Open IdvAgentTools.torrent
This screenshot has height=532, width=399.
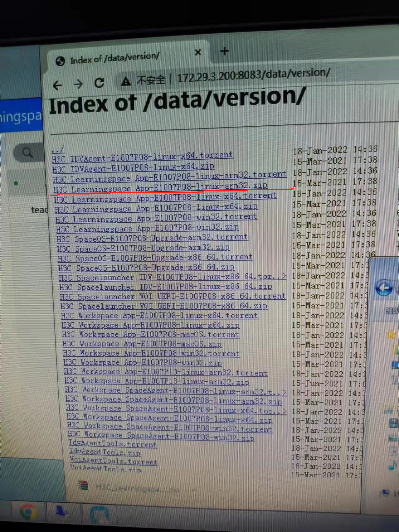pos(113,444)
